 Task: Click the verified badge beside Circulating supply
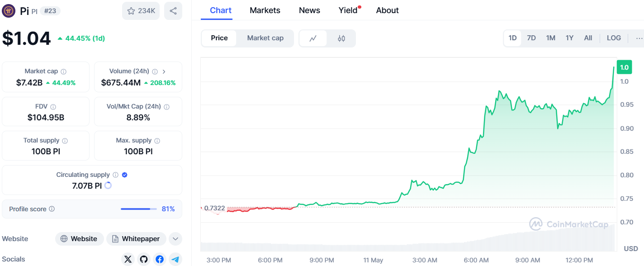(x=125, y=175)
